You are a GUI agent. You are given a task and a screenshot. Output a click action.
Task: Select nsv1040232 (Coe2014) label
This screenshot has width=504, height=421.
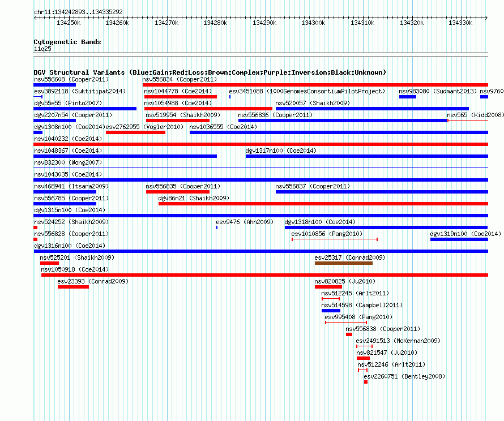tap(68, 139)
